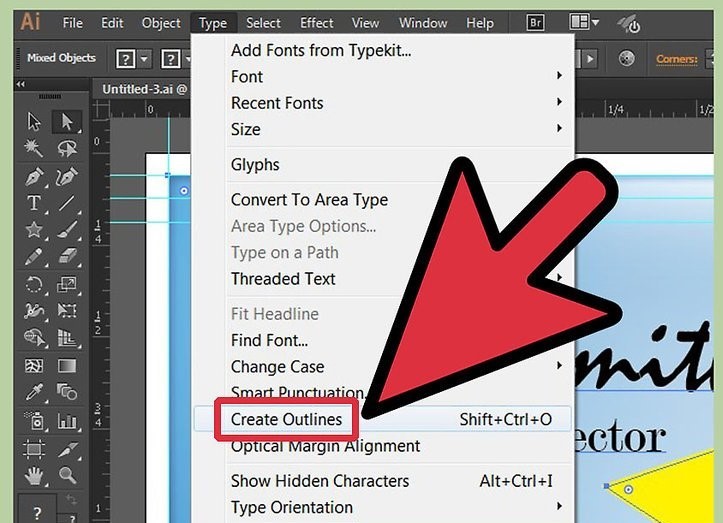
Task: Select the Pen tool
Action: (x=34, y=176)
